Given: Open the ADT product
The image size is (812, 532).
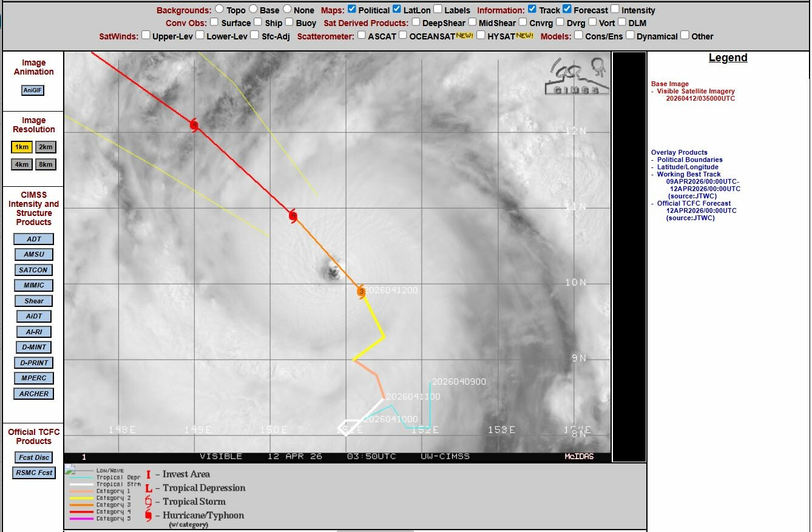Looking at the screenshot, I should [34, 239].
